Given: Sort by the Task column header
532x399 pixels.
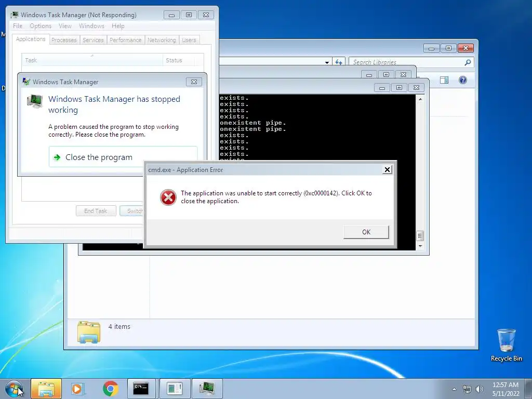Looking at the screenshot, I should coord(92,60).
